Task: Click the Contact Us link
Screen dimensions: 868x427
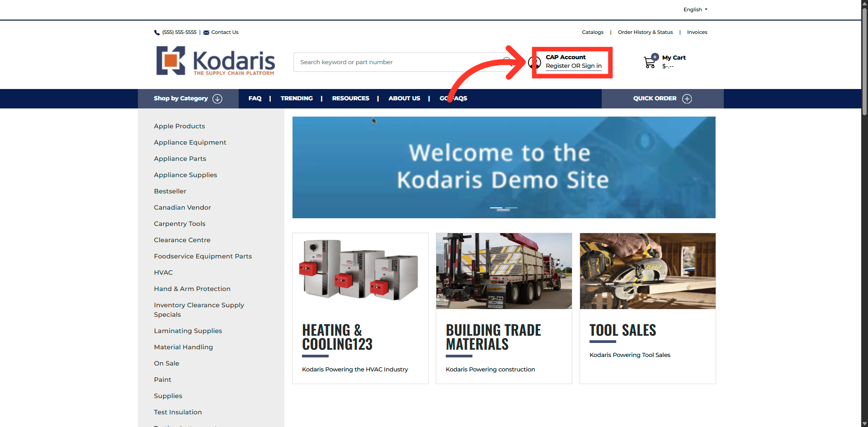Action: tap(225, 33)
